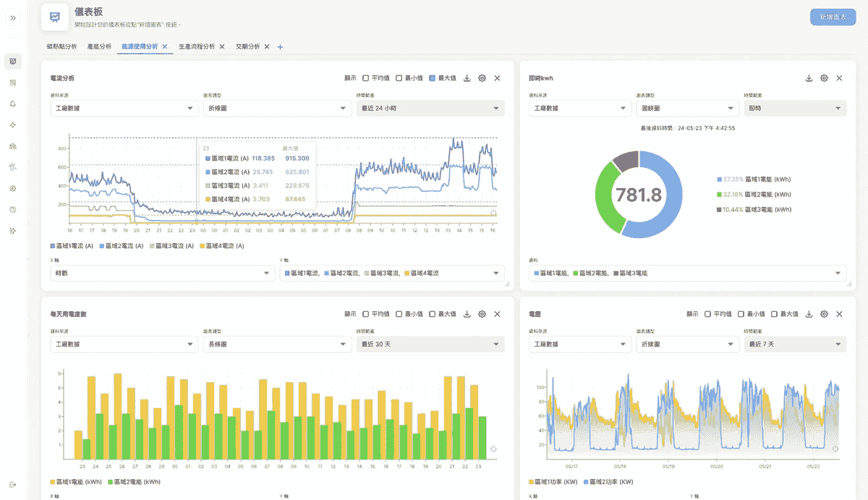This screenshot has height=500, width=868.
Task: Click the 新增圖表 button
Action: (x=833, y=17)
